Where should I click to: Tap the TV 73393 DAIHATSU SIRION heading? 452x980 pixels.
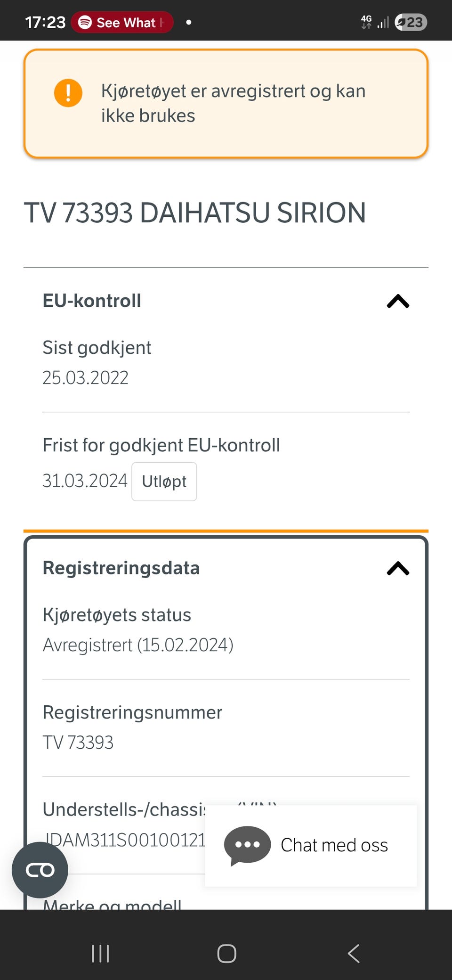[x=195, y=212]
